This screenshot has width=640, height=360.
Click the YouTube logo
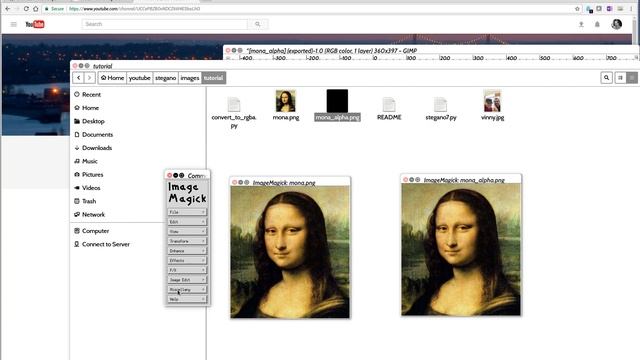tap(35, 24)
